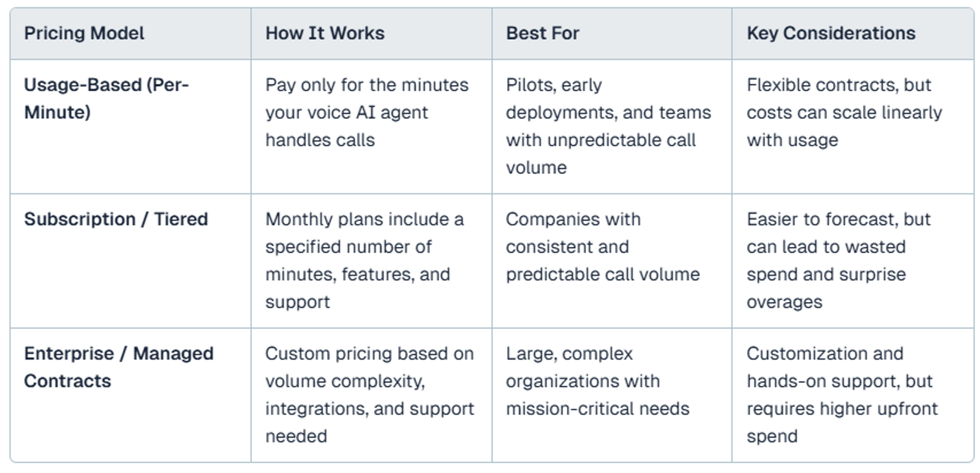
Task: Select the Enterprise / Managed Contracts label
Action: [119, 367]
